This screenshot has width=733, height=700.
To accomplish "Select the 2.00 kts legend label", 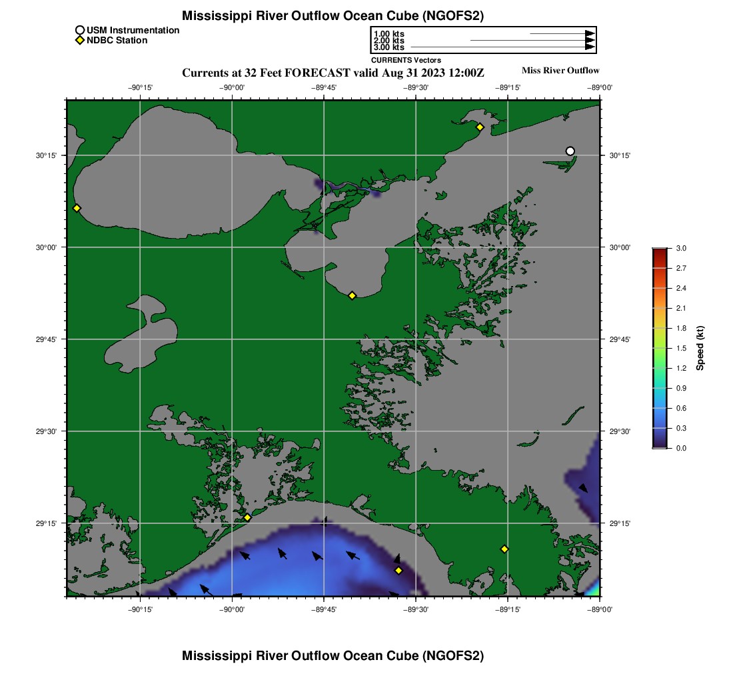I will tap(388, 41).
